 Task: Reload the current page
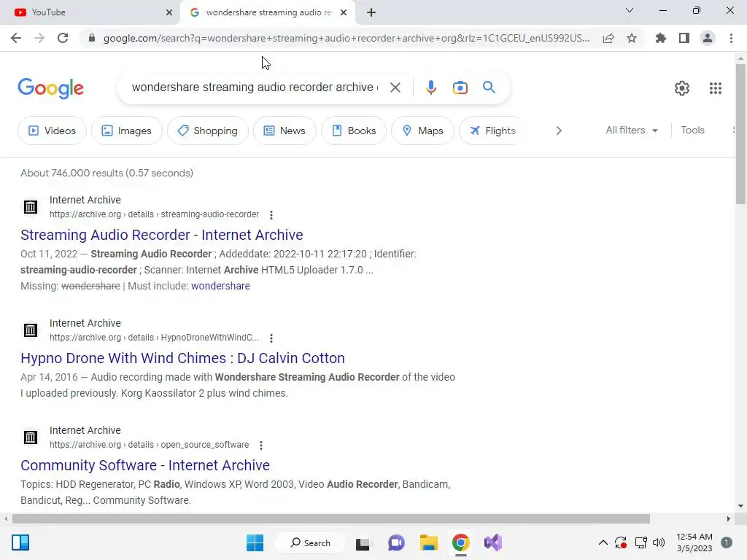(63, 38)
